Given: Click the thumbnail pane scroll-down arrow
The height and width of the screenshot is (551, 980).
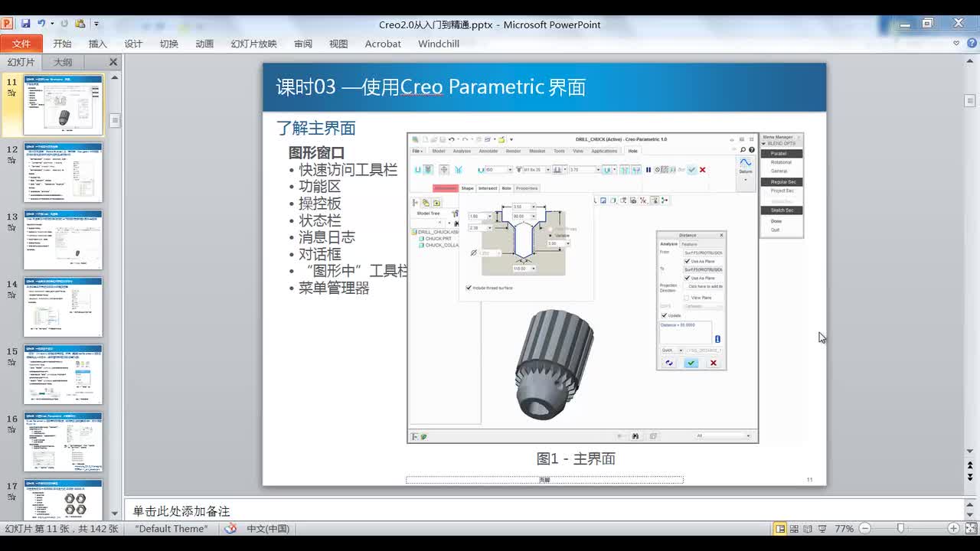Looking at the screenshot, I should 115,514.
